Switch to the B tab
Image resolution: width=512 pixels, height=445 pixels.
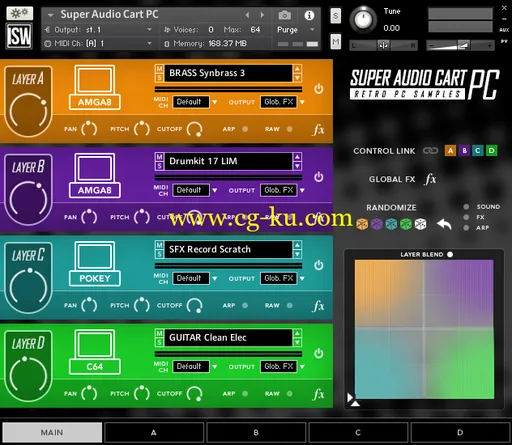pyautogui.click(x=256, y=433)
